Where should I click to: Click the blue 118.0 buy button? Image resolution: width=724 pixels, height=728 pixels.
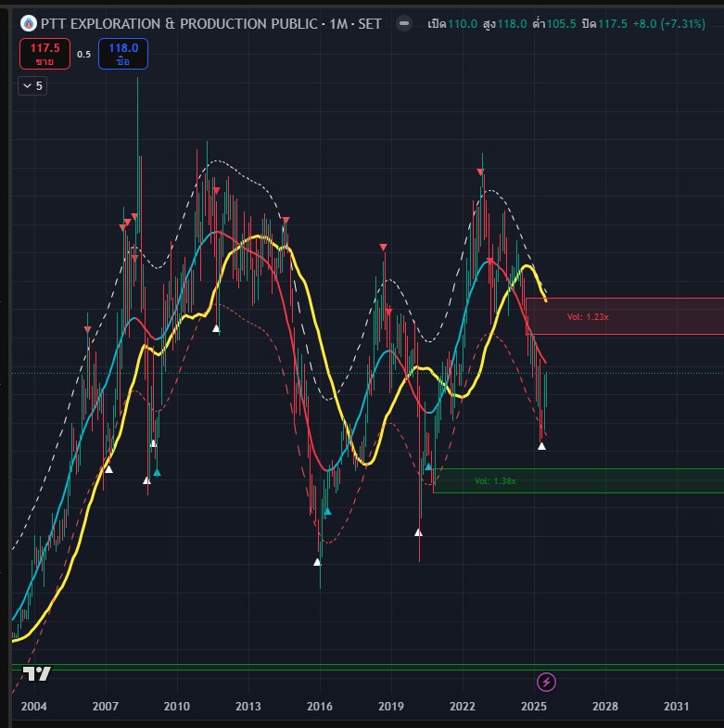[123, 54]
